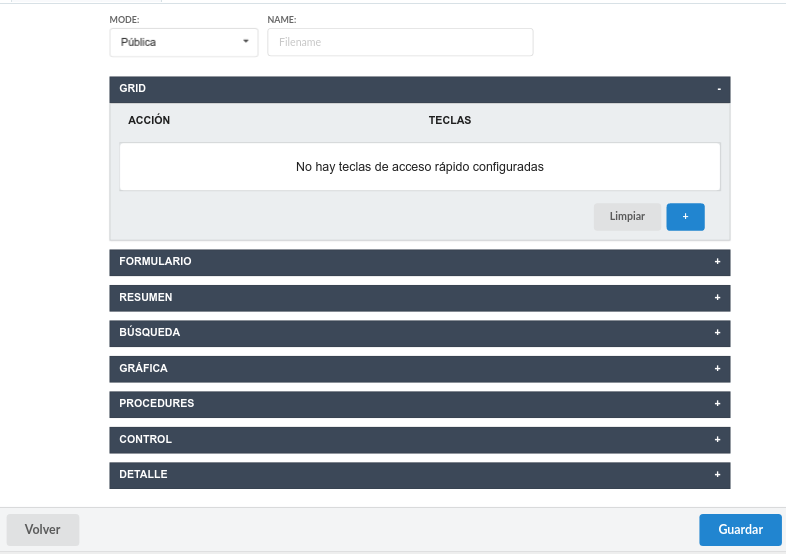
Task: Click the plus icon on DETALLE bar
Action: click(717, 475)
